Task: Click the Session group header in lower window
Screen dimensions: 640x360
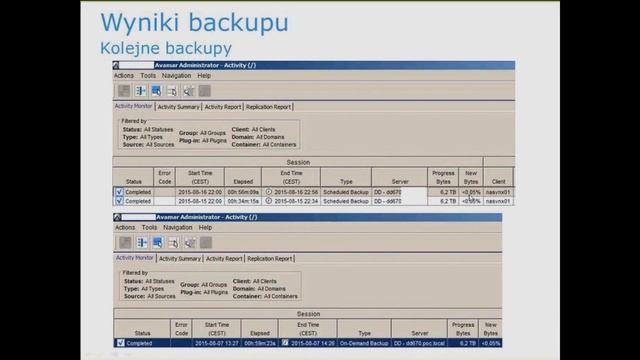Action: [308, 314]
